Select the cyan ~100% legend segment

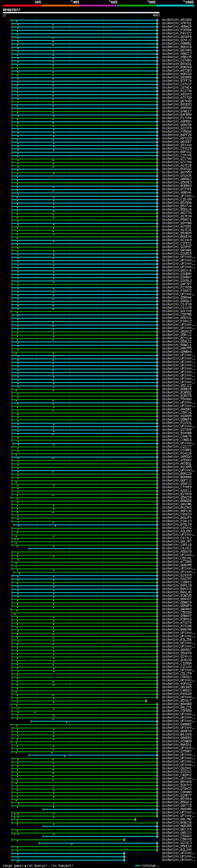[x=175, y=6]
